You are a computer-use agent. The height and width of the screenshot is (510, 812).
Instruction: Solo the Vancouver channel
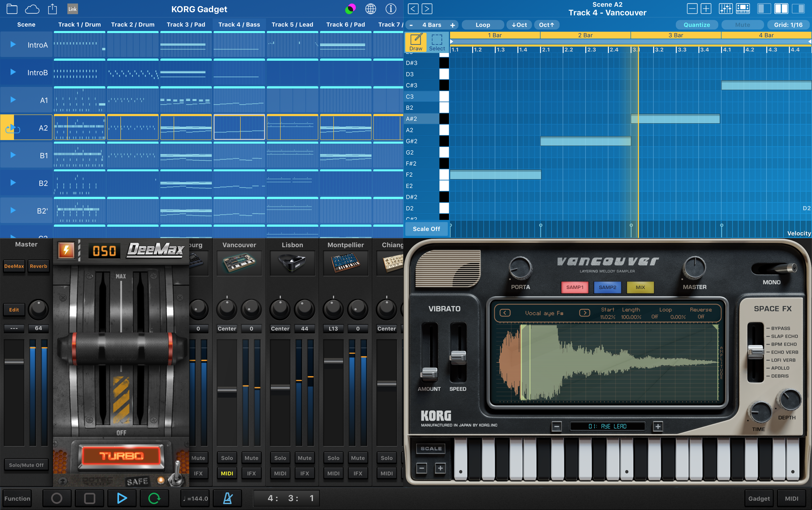pyautogui.click(x=227, y=458)
